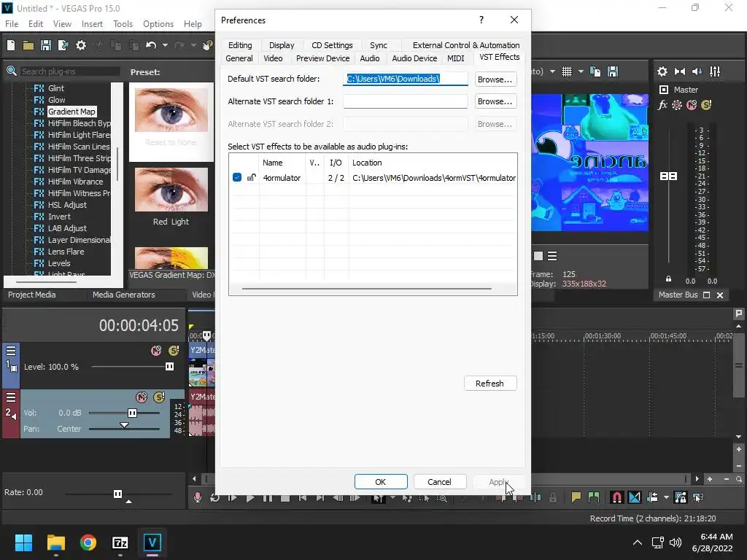Open the Tools menu

123,24
